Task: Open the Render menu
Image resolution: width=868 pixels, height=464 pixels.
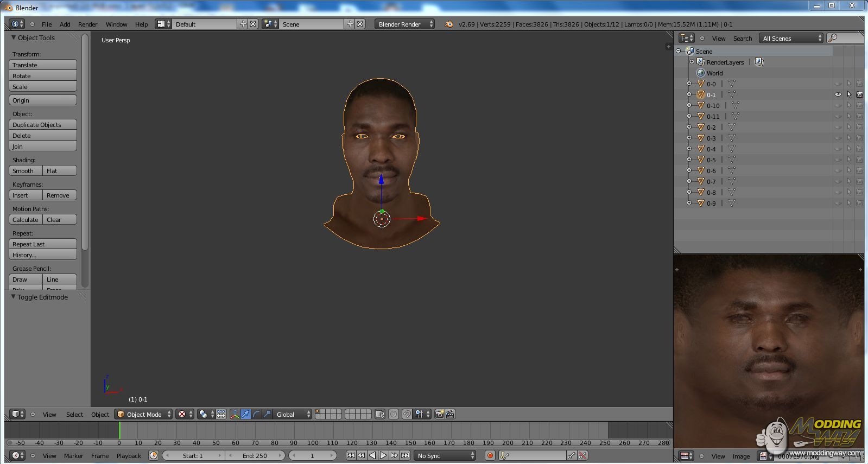Action: (x=87, y=24)
